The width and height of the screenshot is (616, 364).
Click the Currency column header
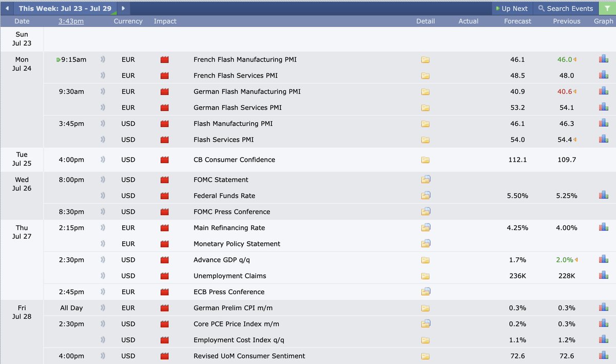click(x=128, y=21)
